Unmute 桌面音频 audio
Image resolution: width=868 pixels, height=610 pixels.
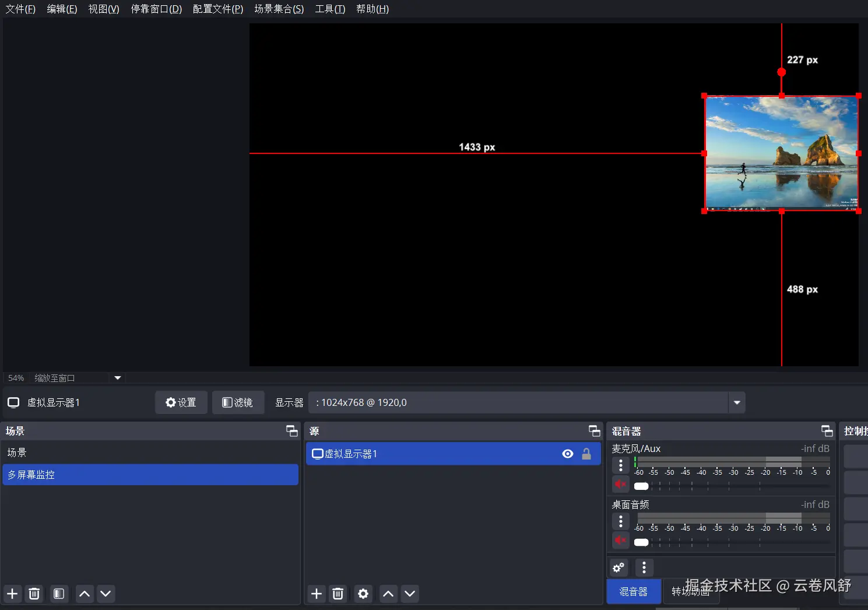pos(621,540)
